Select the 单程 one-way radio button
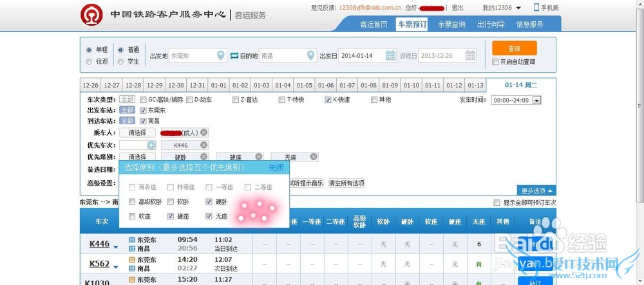The image size is (644, 285). click(x=89, y=50)
